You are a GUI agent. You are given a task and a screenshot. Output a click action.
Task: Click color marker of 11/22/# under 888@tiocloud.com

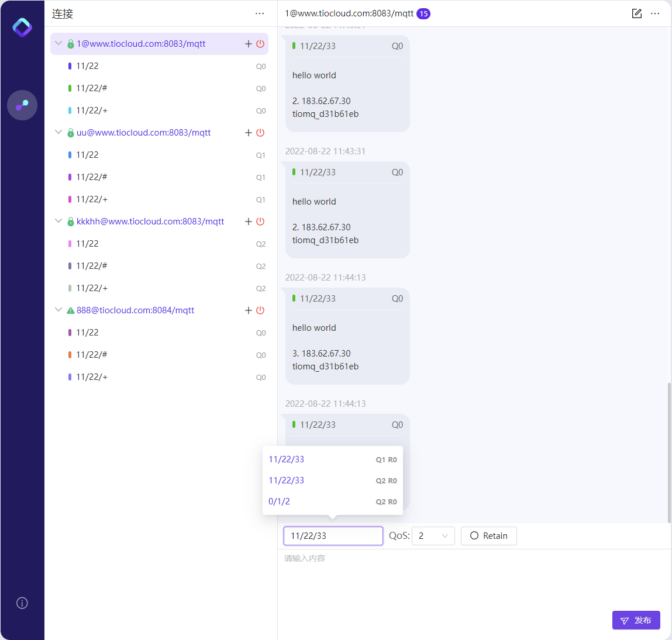tap(70, 355)
